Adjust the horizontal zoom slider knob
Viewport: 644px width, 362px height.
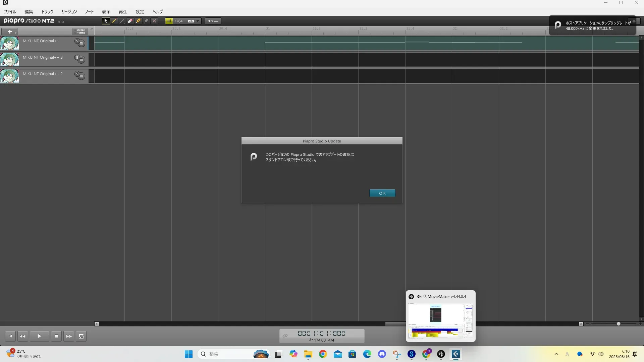pos(619,324)
